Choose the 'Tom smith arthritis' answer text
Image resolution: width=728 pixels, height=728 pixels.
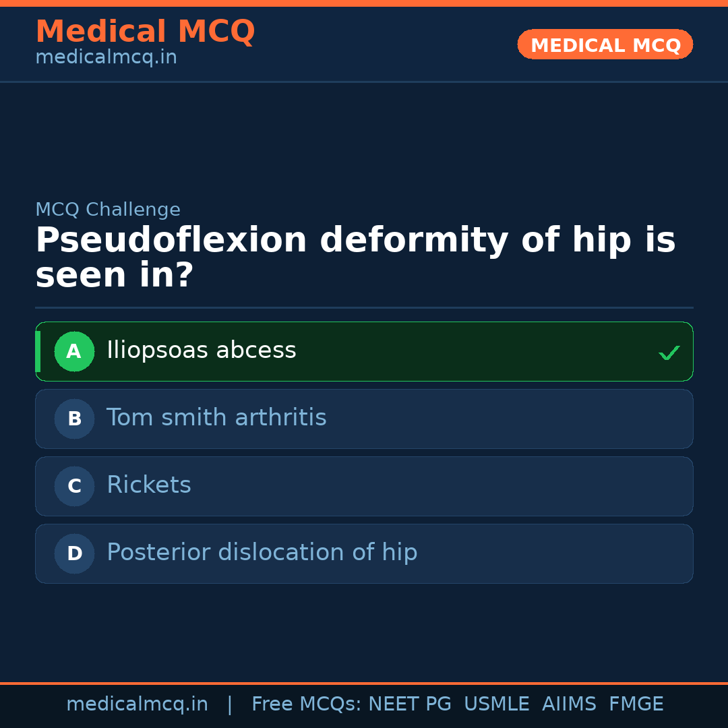216,418
